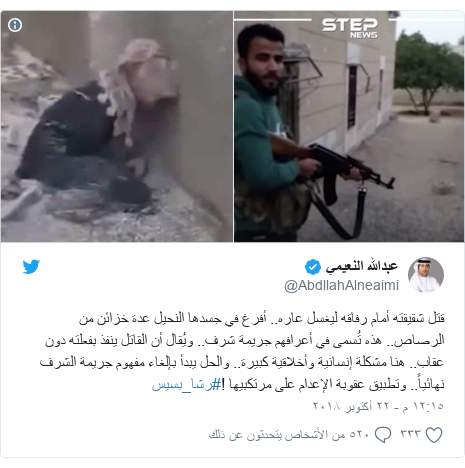Screen dimensions: 465x468
Task: Click the STEP NEWS watermark logo
Action: click(350, 28)
